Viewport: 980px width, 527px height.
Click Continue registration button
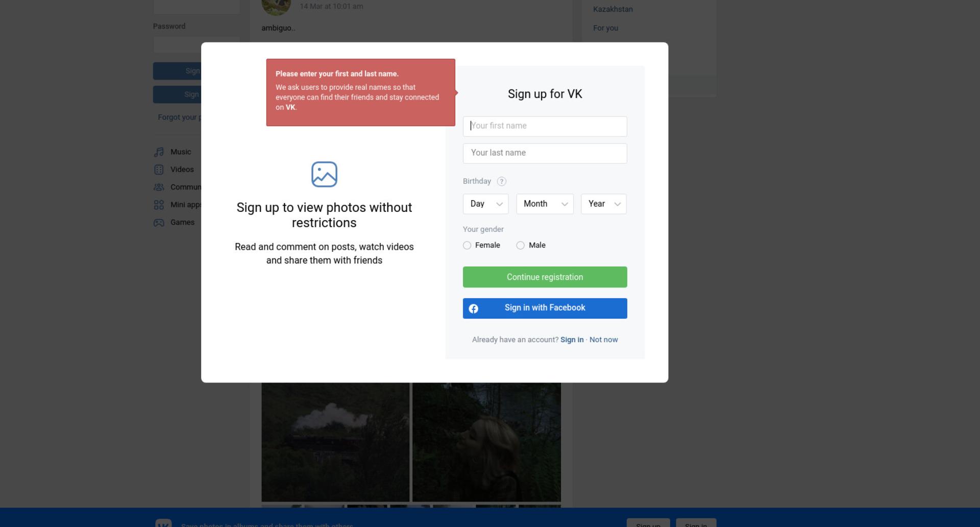pos(545,277)
